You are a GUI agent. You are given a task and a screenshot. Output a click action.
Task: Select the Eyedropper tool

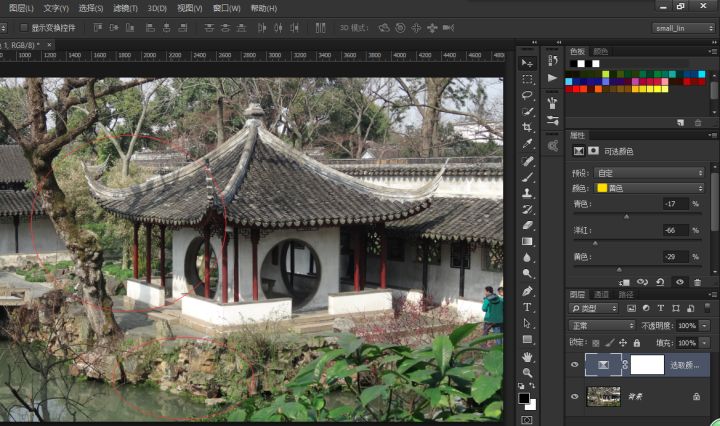click(x=527, y=144)
